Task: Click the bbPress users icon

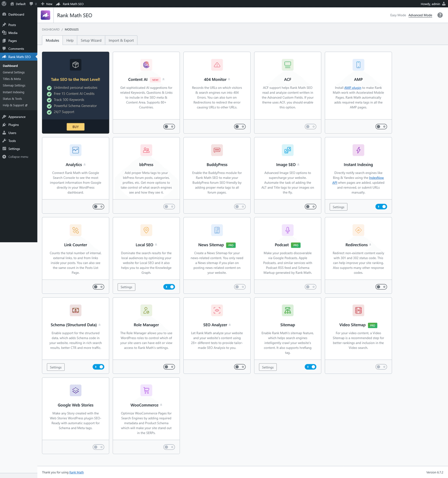Action: [x=146, y=150]
